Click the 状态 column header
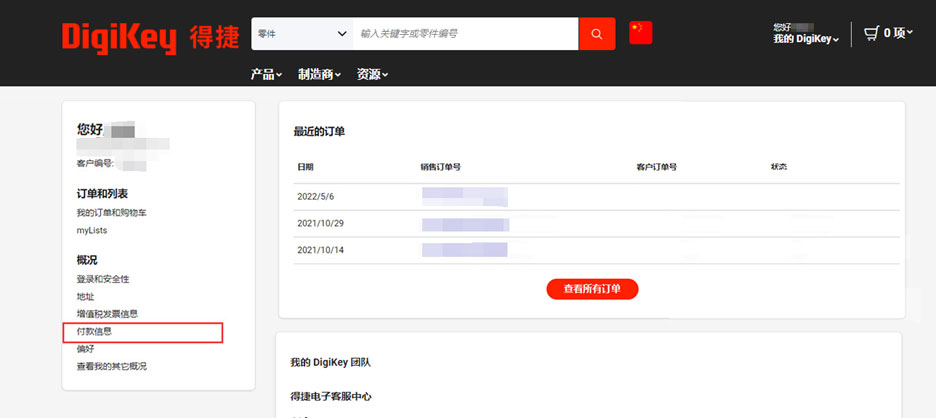 (779, 167)
